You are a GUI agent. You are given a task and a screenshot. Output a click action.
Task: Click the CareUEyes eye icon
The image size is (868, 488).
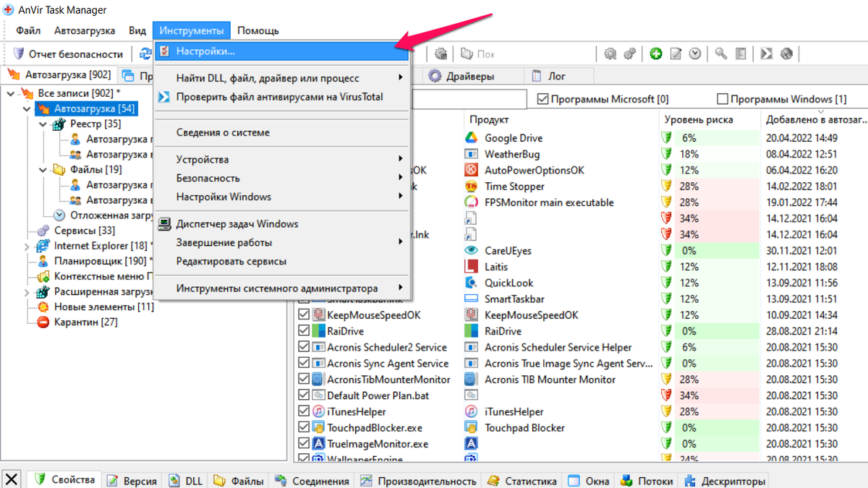point(472,251)
